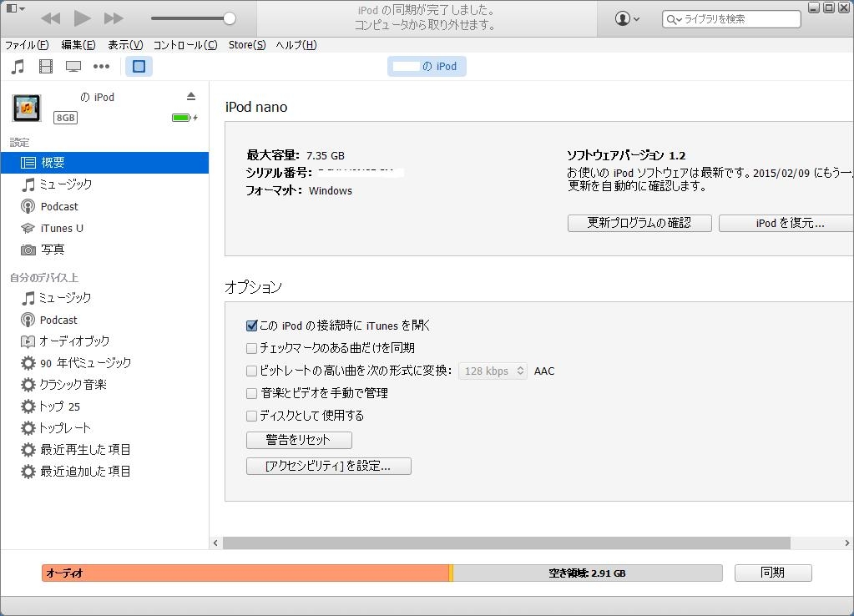Open the TV Shows monitor icon

[x=73, y=67]
